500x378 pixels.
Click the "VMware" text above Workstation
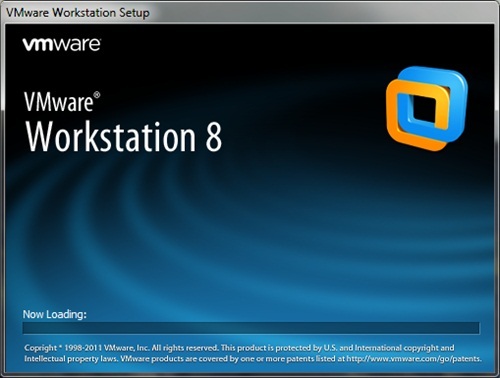point(59,102)
